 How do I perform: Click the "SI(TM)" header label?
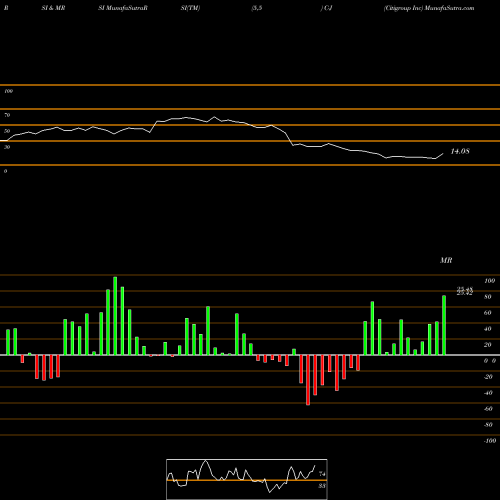pyautogui.click(x=190, y=8)
